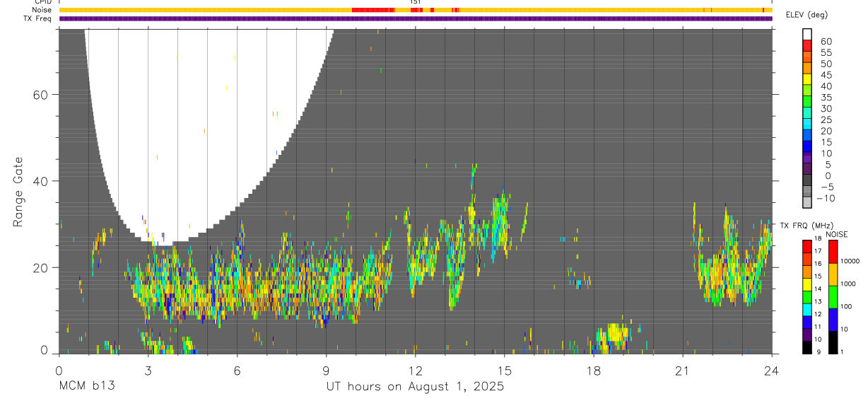Click the ELEV legend '-10' value
The image size is (868, 401).
pyautogui.click(x=826, y=199)
